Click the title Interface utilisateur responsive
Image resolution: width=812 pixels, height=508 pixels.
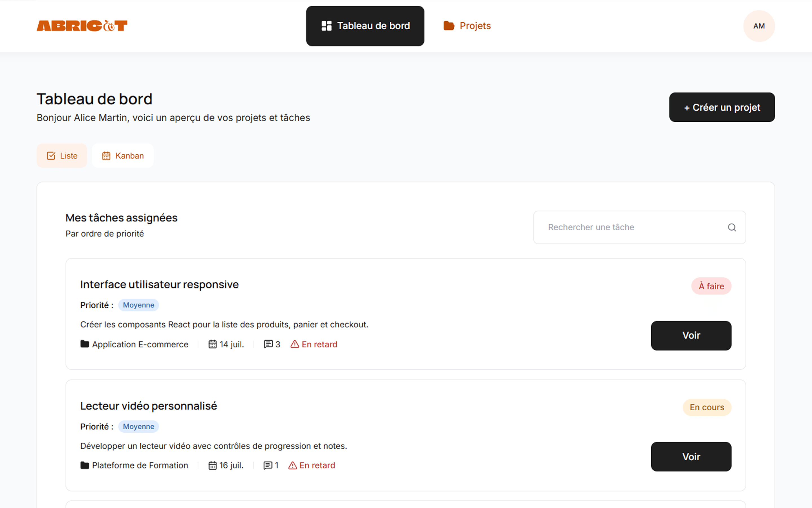coord(159,284)
